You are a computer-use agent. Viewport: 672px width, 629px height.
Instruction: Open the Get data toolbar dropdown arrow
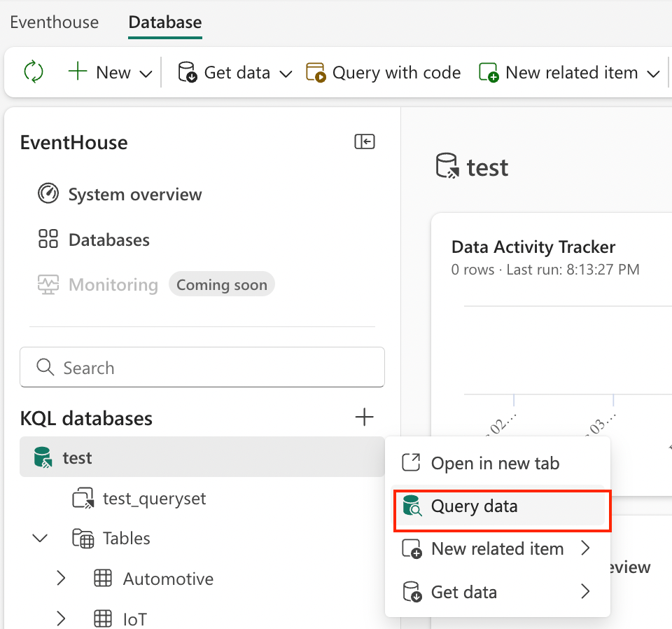tap(286, 74)
